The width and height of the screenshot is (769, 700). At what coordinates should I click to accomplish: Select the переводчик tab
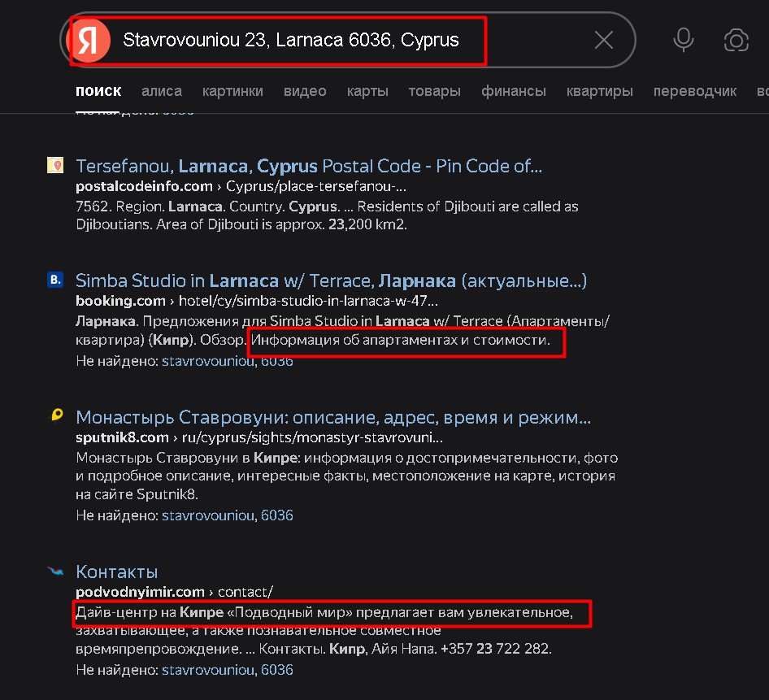coord(694,91)
